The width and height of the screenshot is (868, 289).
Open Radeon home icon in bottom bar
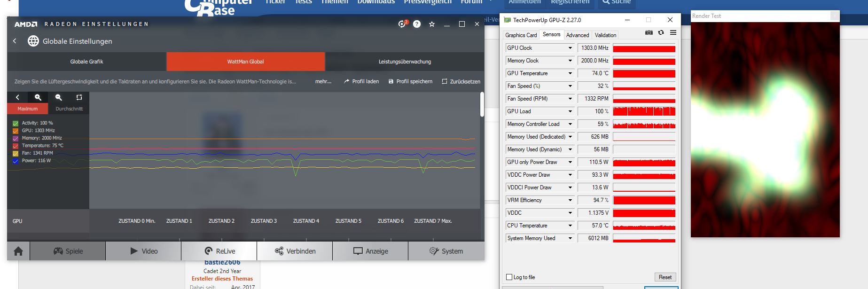click(x=18, y=251)
